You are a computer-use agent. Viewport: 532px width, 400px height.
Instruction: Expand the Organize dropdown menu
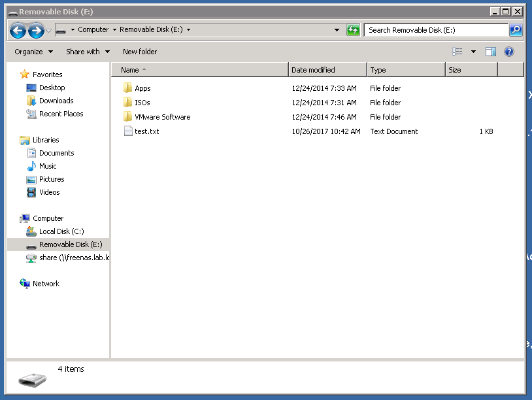point(32,52)
